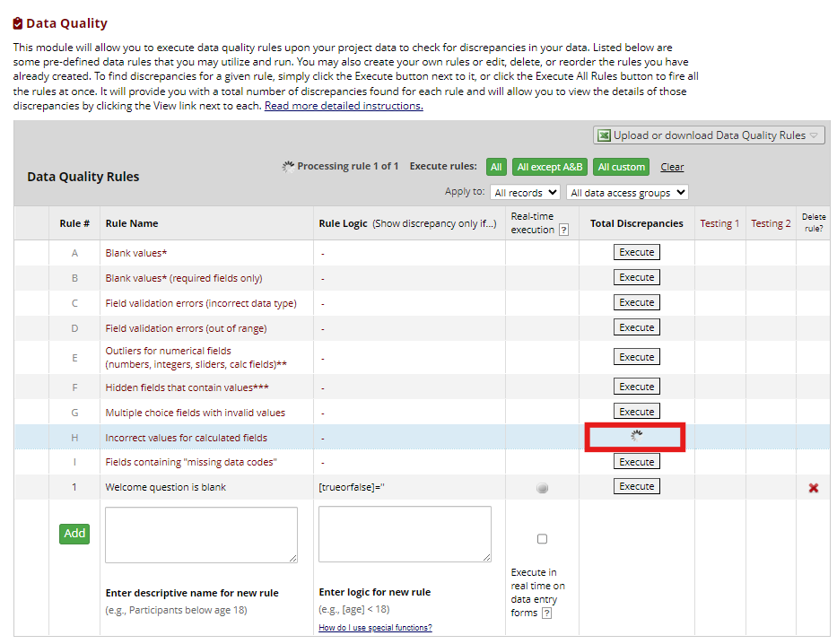Execute all rules with the All button
This screenshot has height=644, width=837.
(496, 167)
